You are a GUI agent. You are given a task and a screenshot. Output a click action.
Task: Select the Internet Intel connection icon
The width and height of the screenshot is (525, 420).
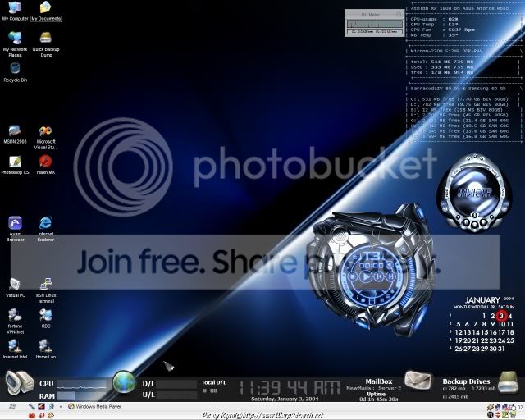coord(15,349)
